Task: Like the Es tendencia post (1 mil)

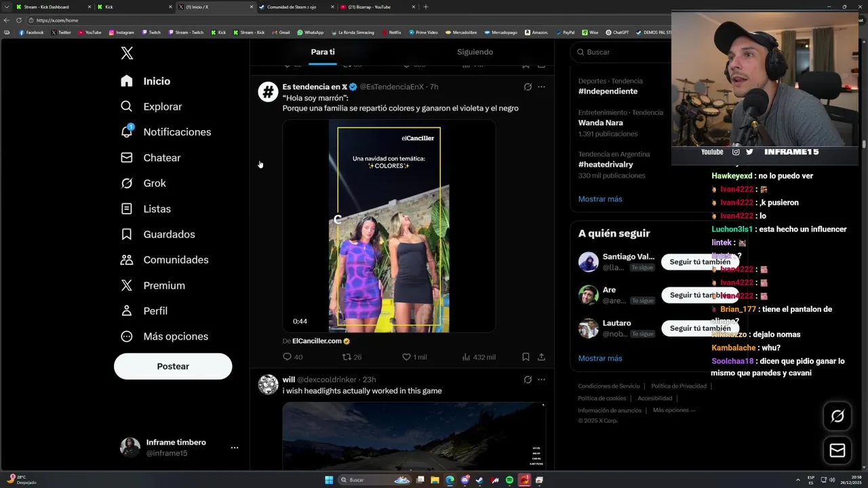Action: point(414,357)
